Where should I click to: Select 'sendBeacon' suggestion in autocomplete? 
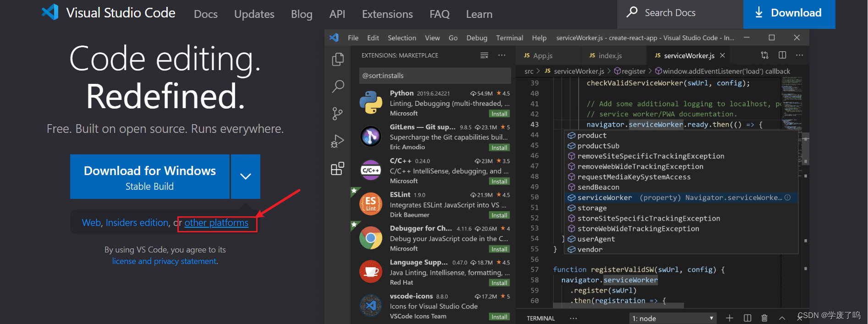681,187
